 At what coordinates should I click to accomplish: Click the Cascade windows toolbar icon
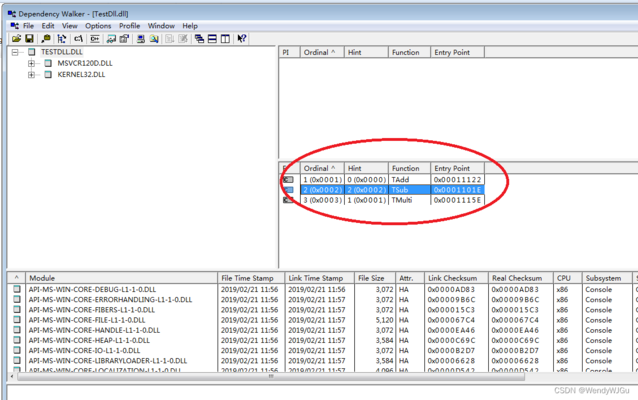198,39
